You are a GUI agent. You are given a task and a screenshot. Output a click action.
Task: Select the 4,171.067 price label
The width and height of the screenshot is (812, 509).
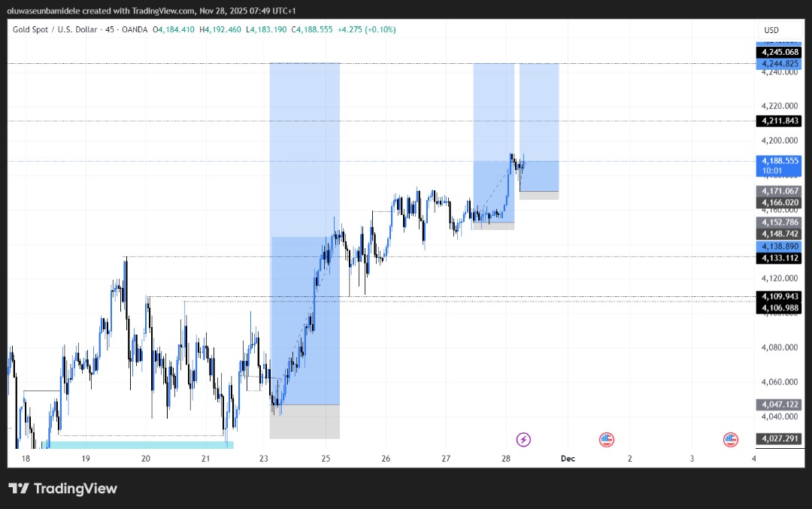(779, 191)
